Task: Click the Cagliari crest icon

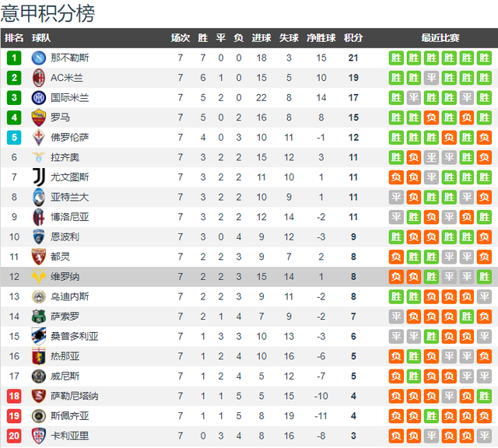Action: coord(39,436)
